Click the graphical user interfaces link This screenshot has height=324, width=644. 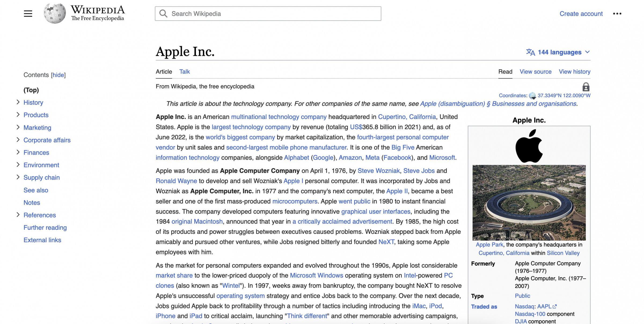click(x=376, y=212)
